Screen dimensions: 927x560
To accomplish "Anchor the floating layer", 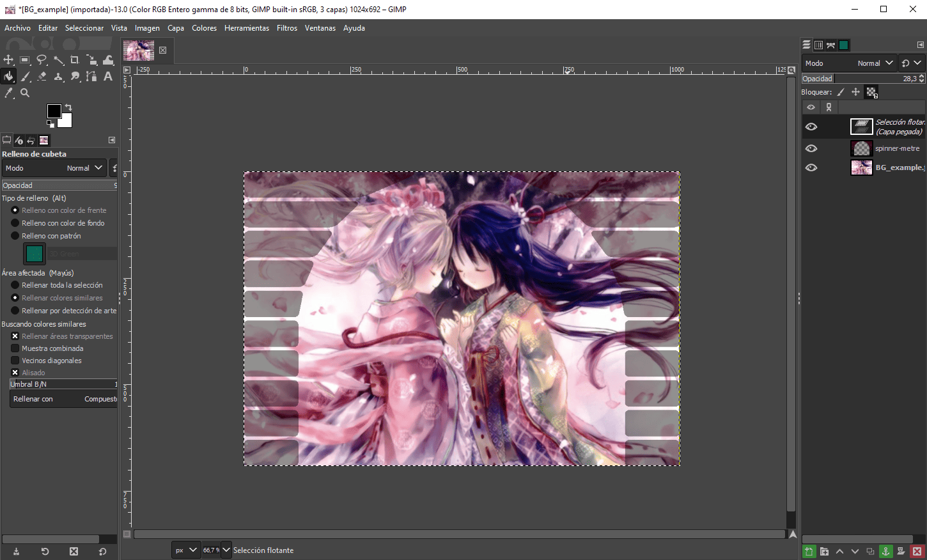I will [x=885, y=551].
